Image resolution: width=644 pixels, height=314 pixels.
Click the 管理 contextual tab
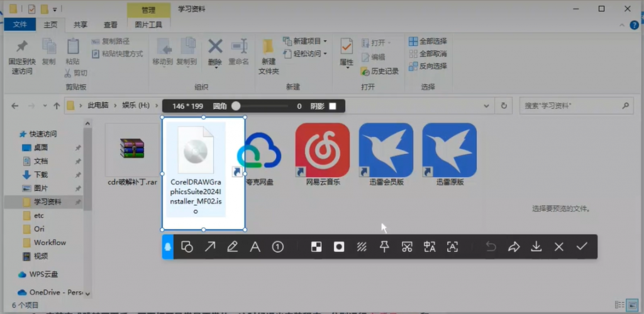(148, 9)
